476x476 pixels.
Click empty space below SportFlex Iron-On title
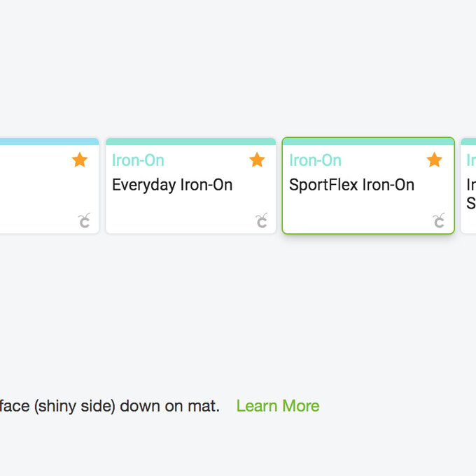tap(350, 213)
